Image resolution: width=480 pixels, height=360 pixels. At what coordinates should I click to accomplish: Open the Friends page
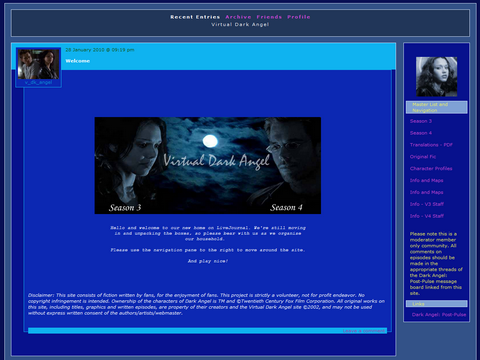point(269,17)
